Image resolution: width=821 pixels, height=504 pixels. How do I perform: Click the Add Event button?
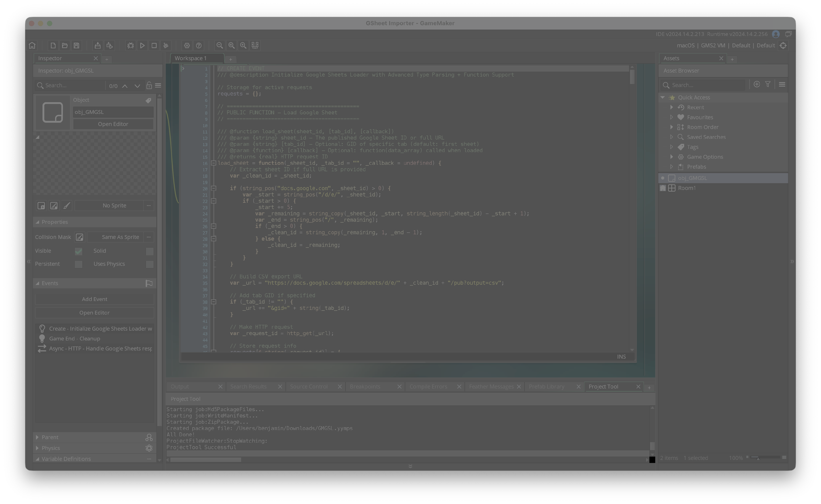coord(94,299)
